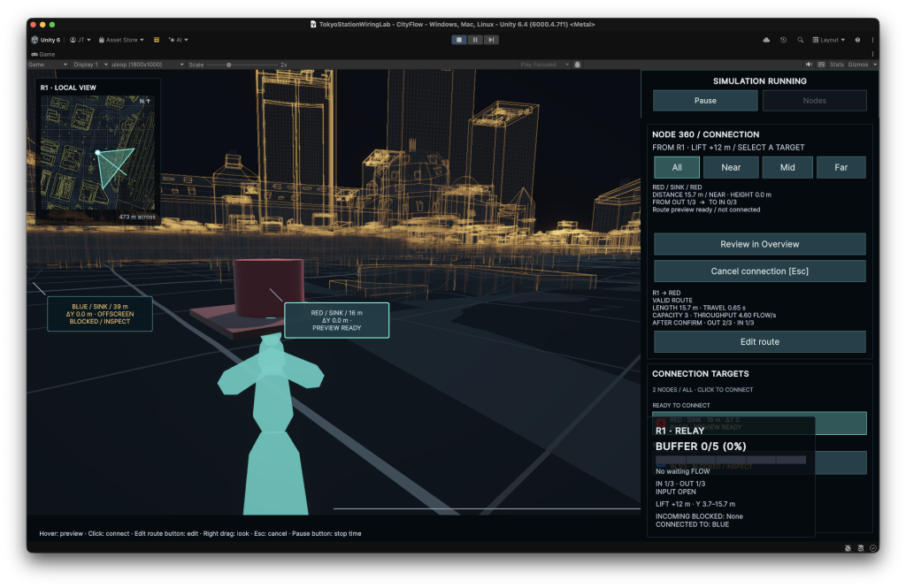Mute Game view audio
Image resolution: width=906 pixels, height=588 pixels.
[x=809, y=65]
